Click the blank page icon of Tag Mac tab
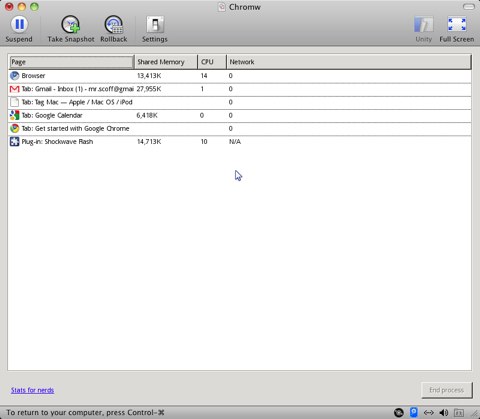480x419 pixels. pyautogui.click(x=14, y=102)
